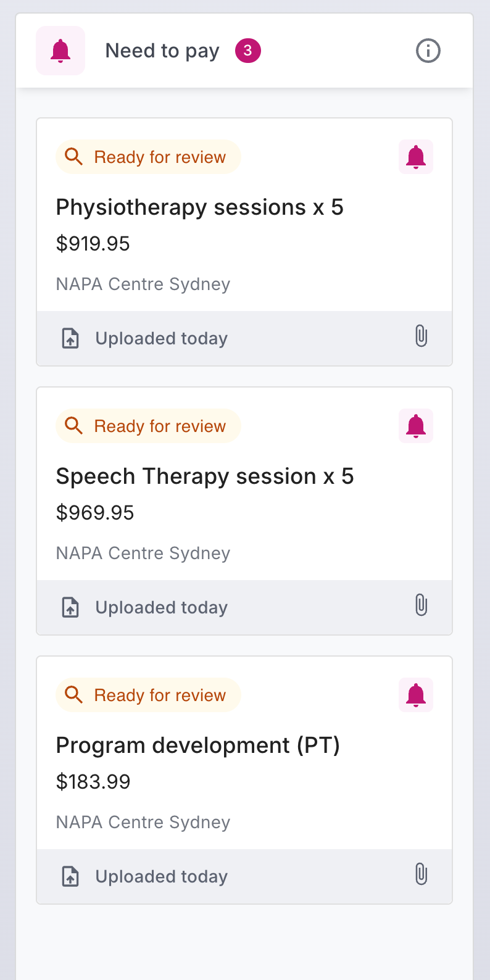Select the Ready for review badge on the Speech Therapy card
The image size is (490, 980).
pyautogui.click(x=148, y=426)
